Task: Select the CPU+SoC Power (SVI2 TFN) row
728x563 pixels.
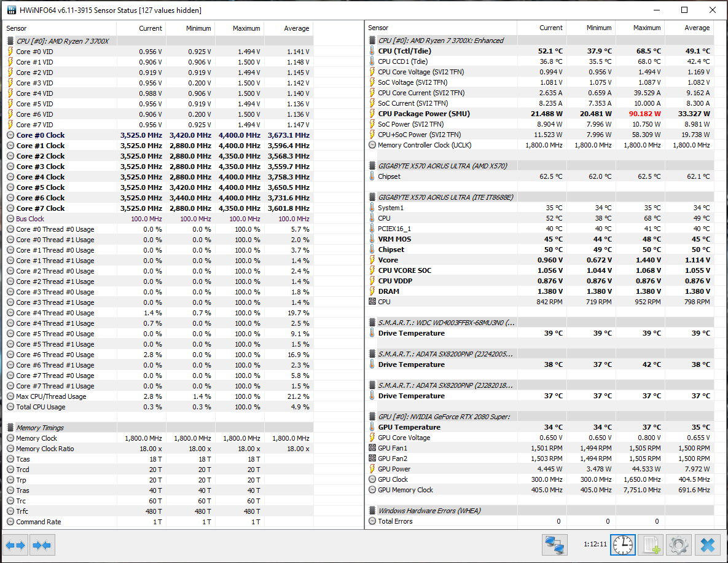Action: [540, 135]
